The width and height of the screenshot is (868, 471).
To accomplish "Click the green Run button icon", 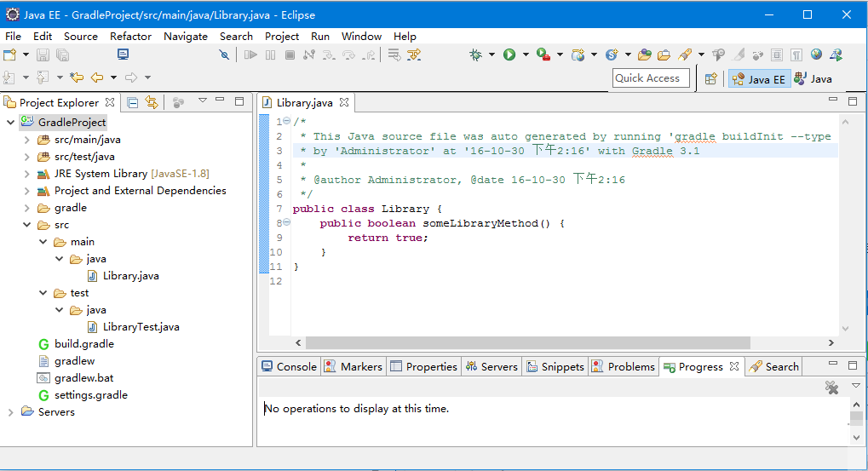I will (509, 55).
